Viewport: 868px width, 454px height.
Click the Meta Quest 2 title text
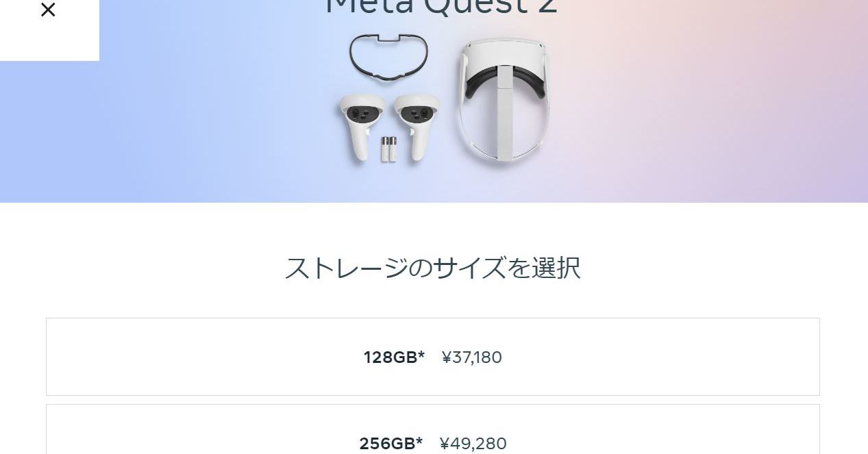click(441, 7)
